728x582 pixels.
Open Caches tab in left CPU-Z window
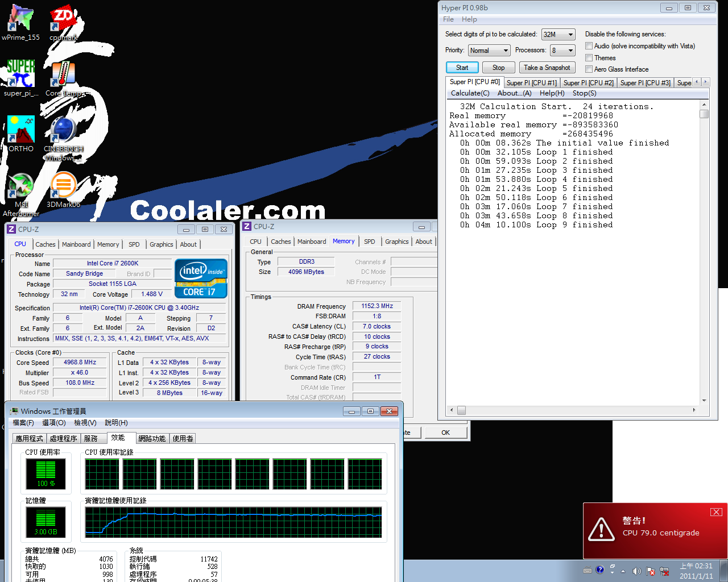(x=45, y=244)
